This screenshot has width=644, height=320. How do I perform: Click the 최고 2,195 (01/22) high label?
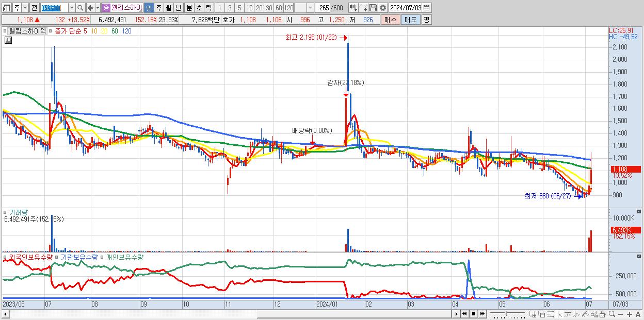(x=311, y=37)
